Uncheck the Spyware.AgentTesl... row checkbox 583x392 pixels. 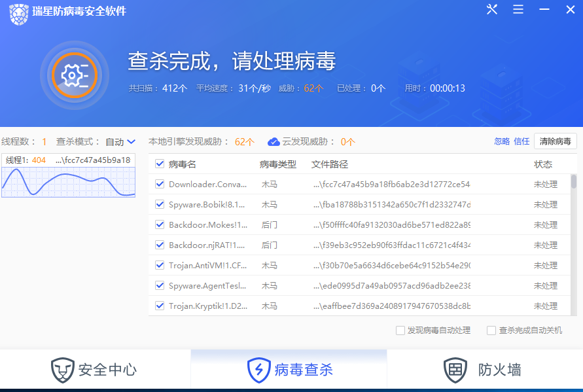coord(160,285)
